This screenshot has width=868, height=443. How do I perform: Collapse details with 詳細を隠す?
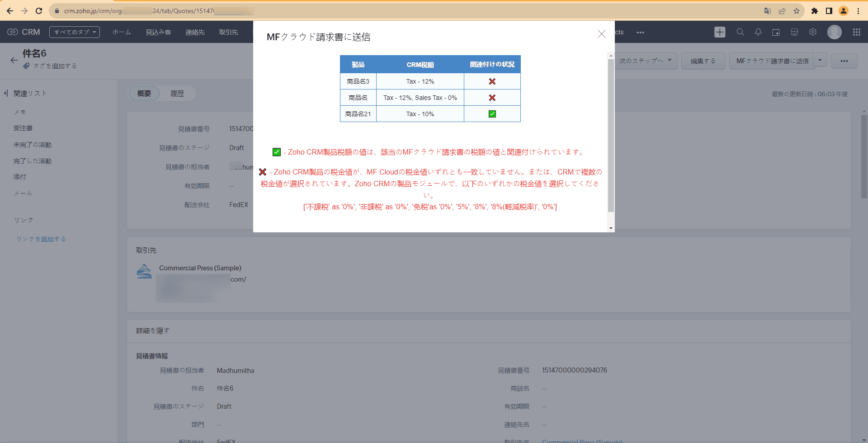(153, 331)
